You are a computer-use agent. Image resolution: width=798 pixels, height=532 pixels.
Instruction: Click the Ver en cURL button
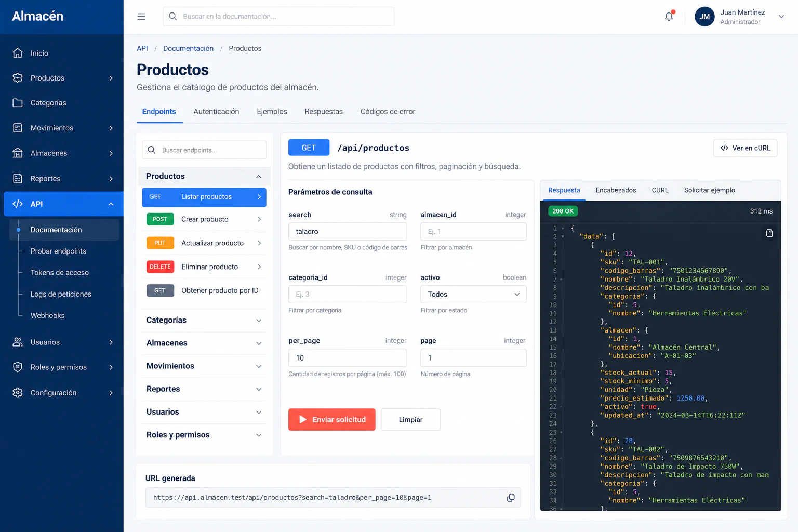click(x=745, y=148)
